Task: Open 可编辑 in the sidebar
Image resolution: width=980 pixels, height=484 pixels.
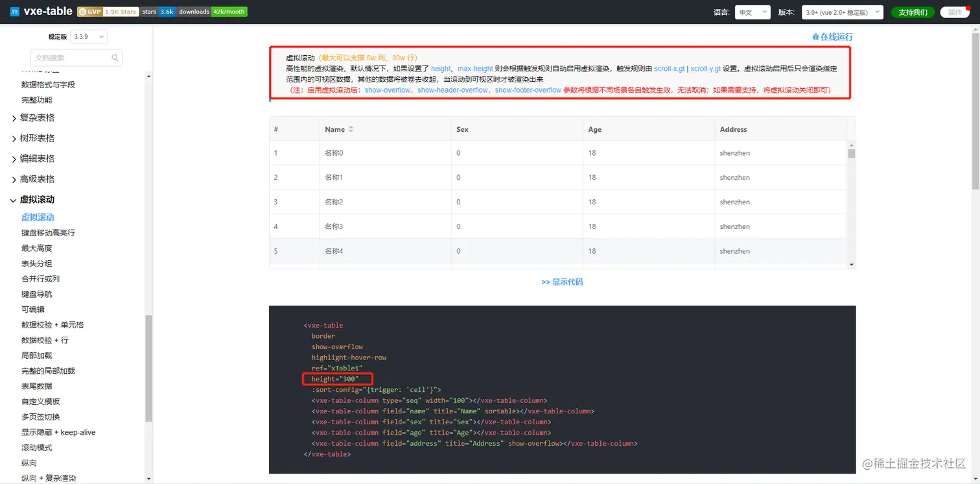Action: [x=33, y=309]
